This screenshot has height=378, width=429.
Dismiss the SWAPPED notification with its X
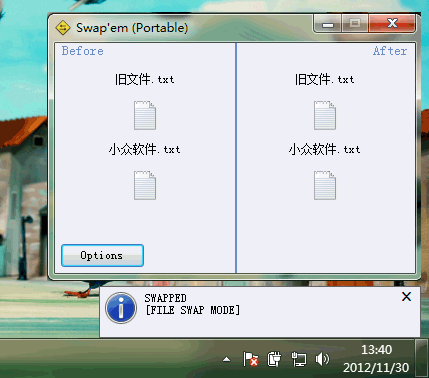[406, 296]
